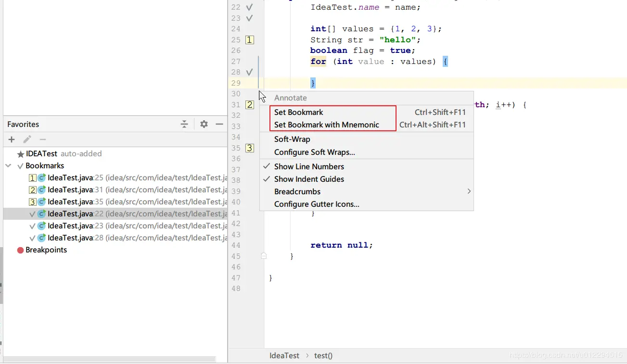The image size is (627, 364).
Task: Click the red Breakpoints dot icon
Action: pyautogui.click(x=20, y=250)
